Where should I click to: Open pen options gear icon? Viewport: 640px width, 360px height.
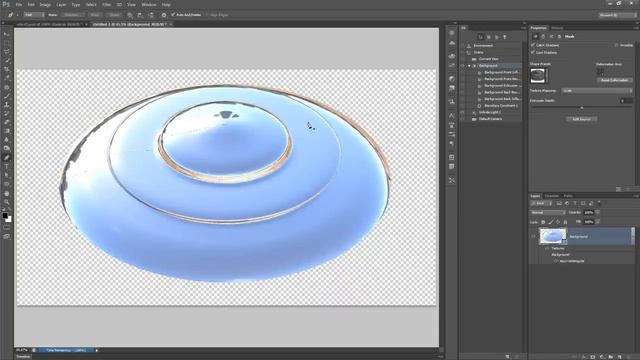click(164, 15)
